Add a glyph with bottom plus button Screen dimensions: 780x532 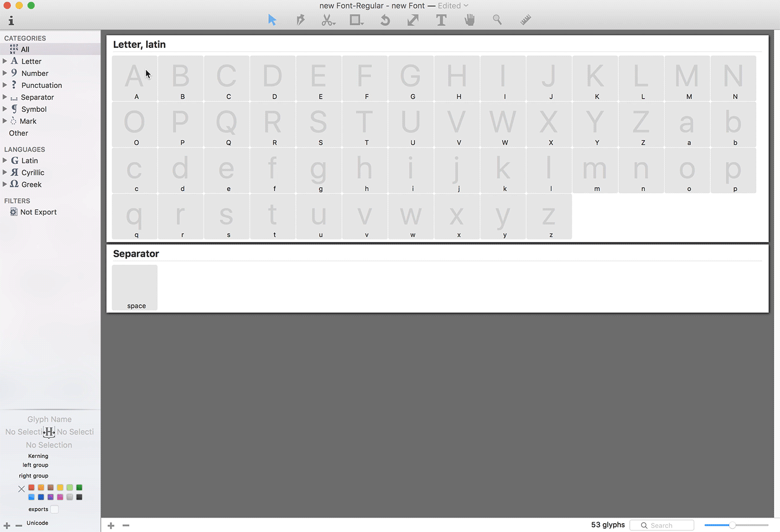pyautogui.click(x=111, y=526)
